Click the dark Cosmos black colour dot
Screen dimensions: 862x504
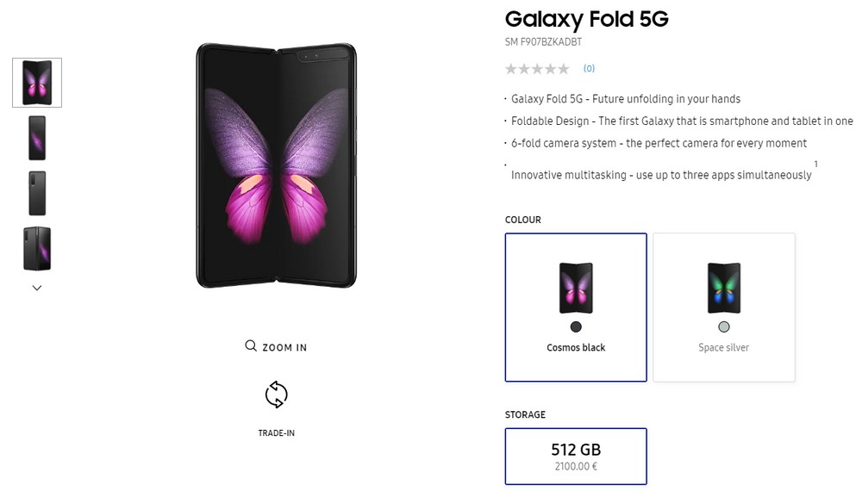576,327
